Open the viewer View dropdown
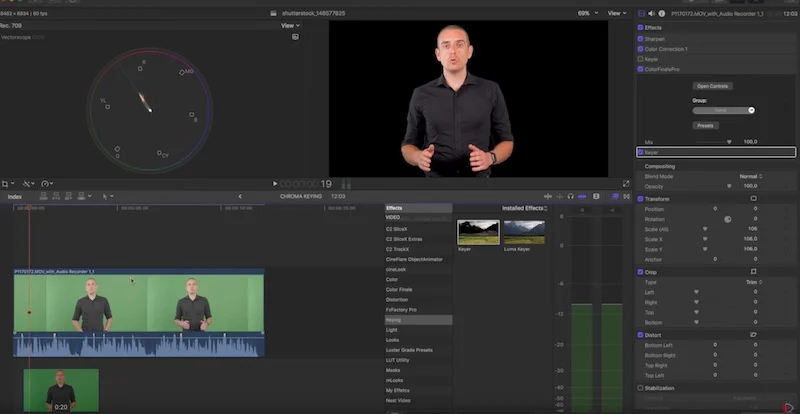 point(617,14)
